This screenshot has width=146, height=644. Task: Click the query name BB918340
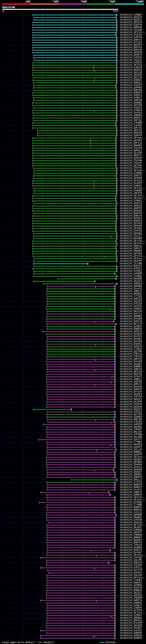click(x=8, y=8)
